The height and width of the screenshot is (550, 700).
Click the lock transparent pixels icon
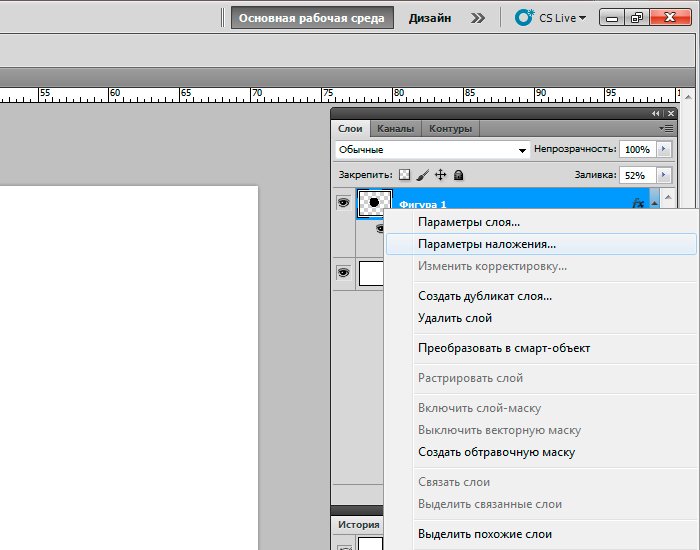[405, 175]
